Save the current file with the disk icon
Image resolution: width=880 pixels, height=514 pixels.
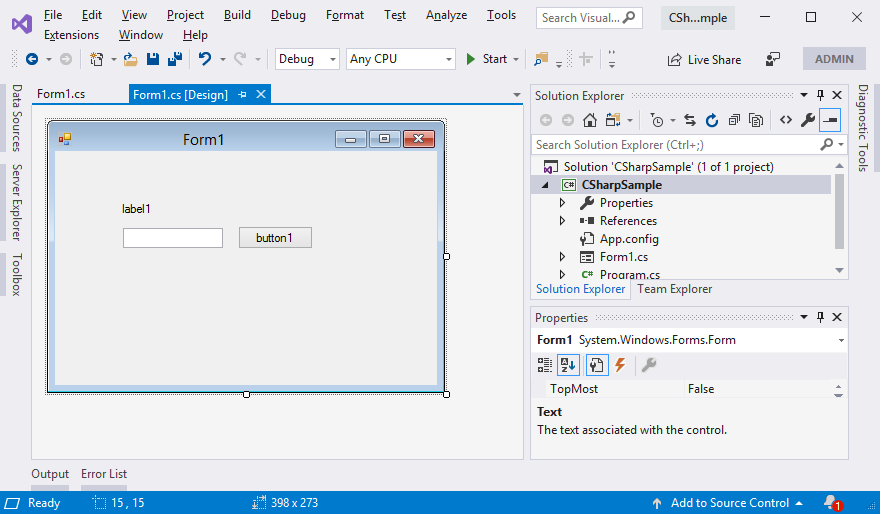(153, 59)
